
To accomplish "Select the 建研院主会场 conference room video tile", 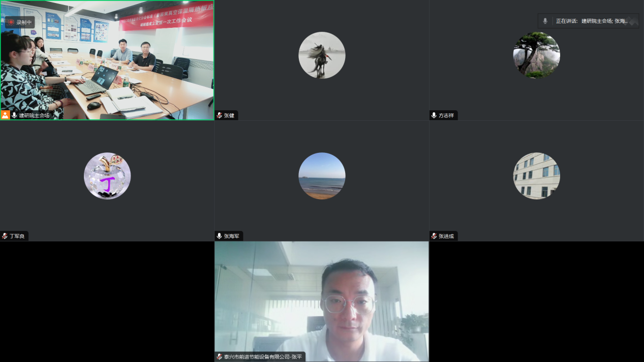I will pyautogui.click(x=107, y=60).
